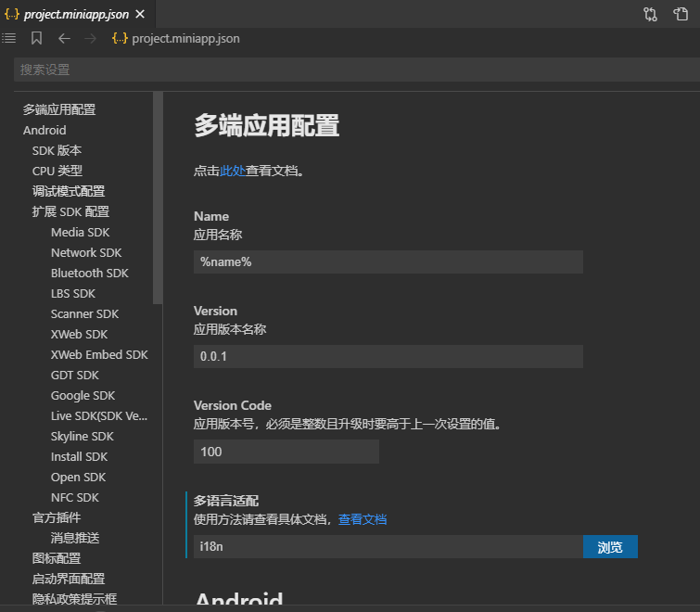Select NFC SDK entry
This screenshot has width=700, height=612.
75,498
